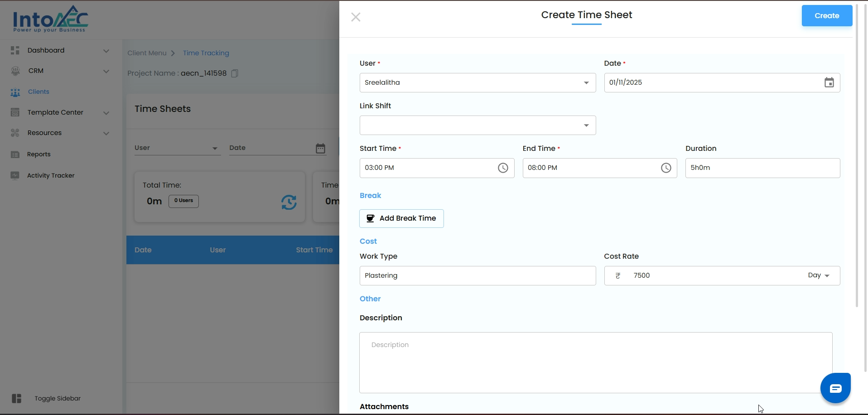Close the Create Time Sheet panel
This screenshot has width=868, height=415.
(x=356, y=17)
